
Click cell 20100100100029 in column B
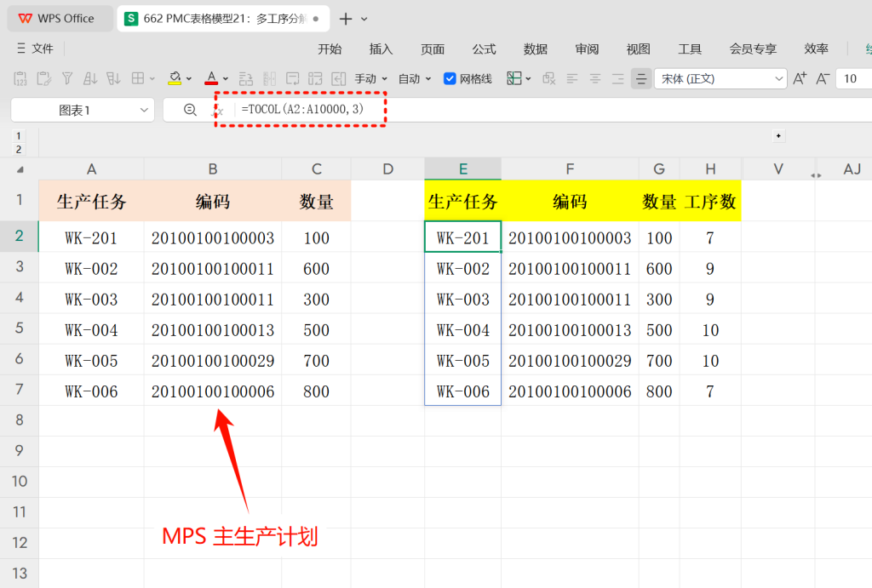pos(213,361)
